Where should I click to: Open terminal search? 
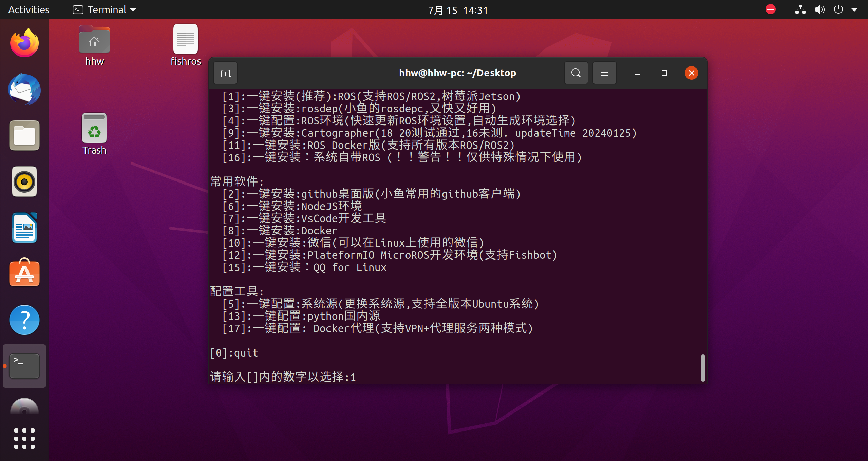576,73
